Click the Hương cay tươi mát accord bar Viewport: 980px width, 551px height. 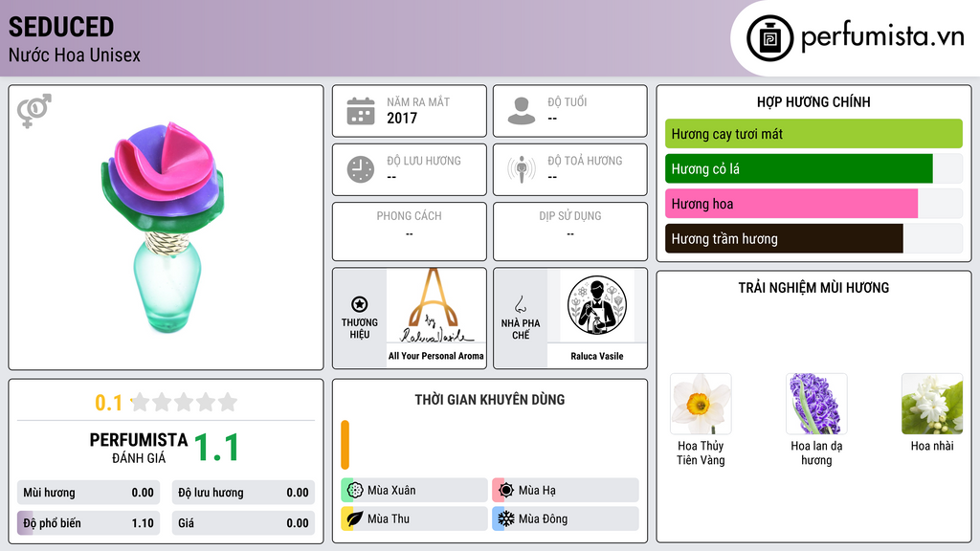[813, 134]
